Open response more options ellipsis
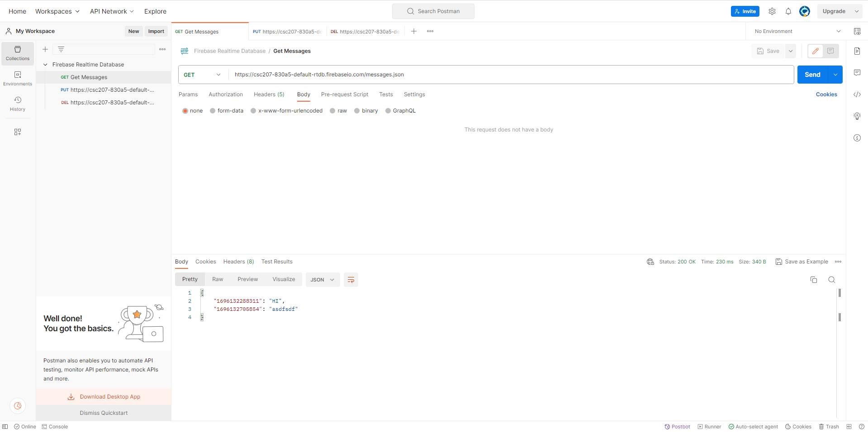This screenshot has width=868, height=432. [838, 262]
